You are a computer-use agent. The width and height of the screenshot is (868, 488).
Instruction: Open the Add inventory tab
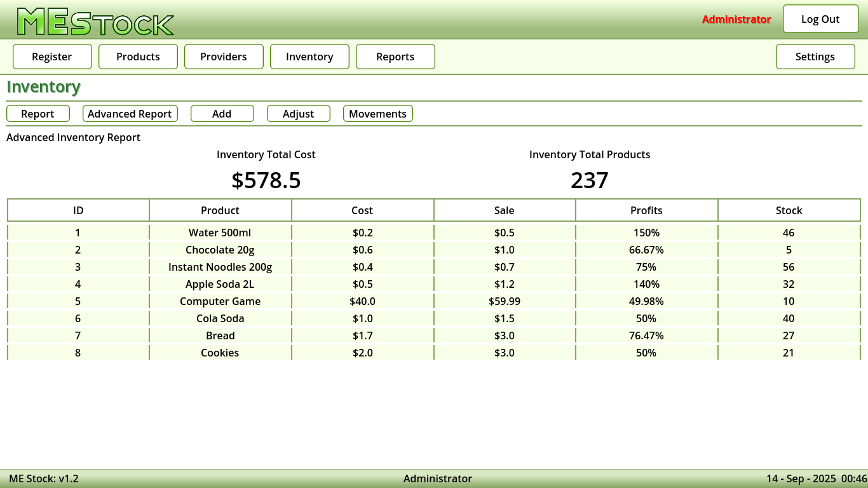222,114
